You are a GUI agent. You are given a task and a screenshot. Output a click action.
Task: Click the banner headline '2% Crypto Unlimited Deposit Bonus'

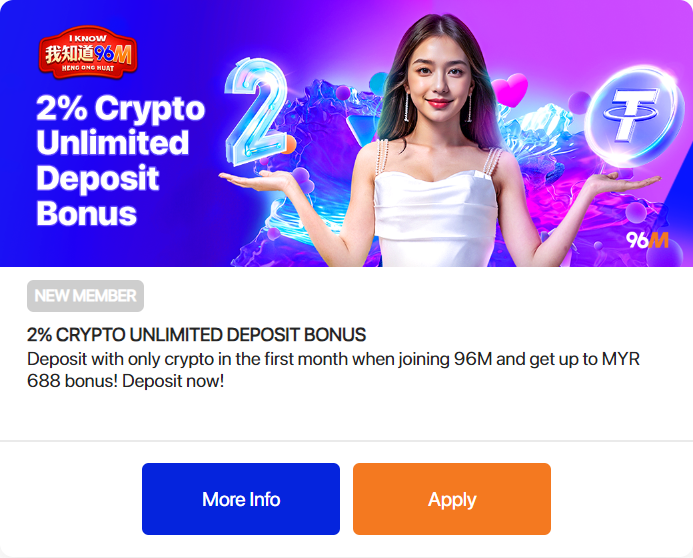pos(120,160)
